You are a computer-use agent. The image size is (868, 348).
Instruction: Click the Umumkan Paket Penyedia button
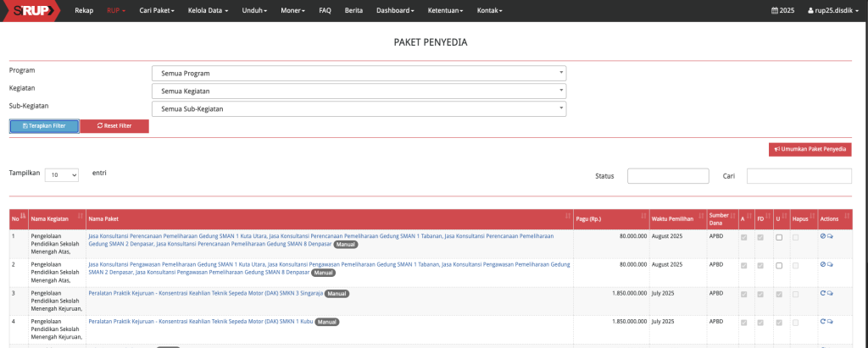pyautogui.click(x=810, y=149)
